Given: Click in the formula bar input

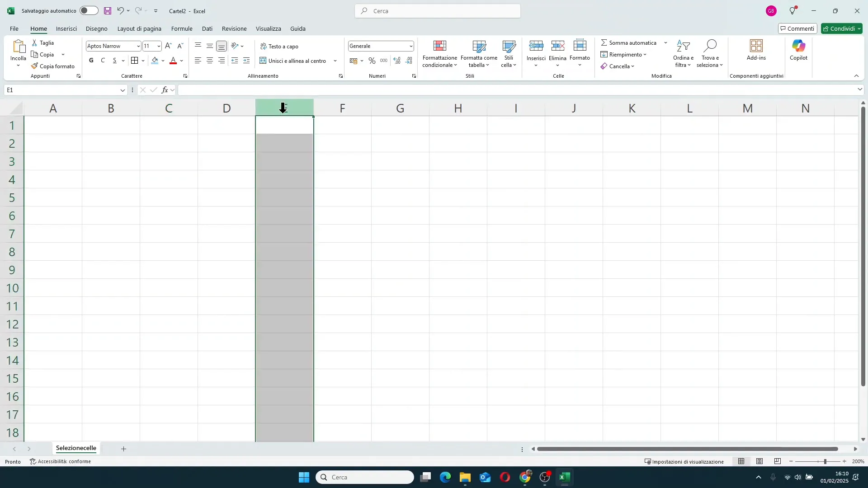Looking at the screenshot, I should pos(517,90).
